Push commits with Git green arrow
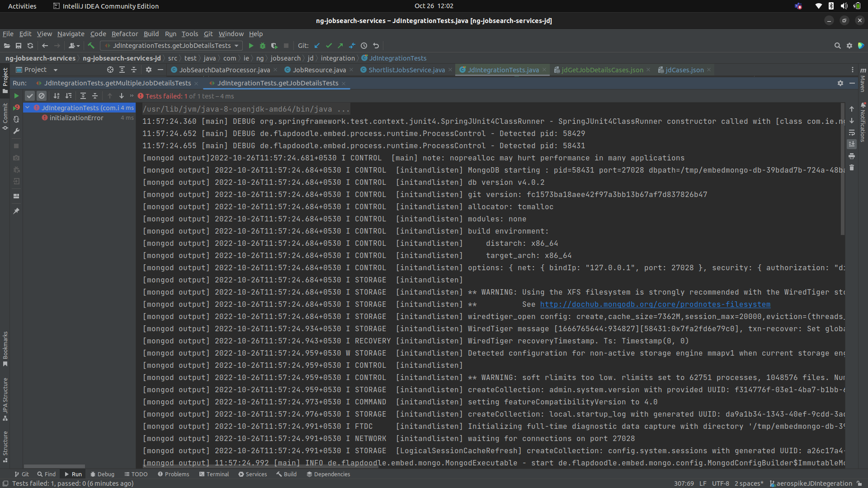868x488 pixels. [340, 46]
